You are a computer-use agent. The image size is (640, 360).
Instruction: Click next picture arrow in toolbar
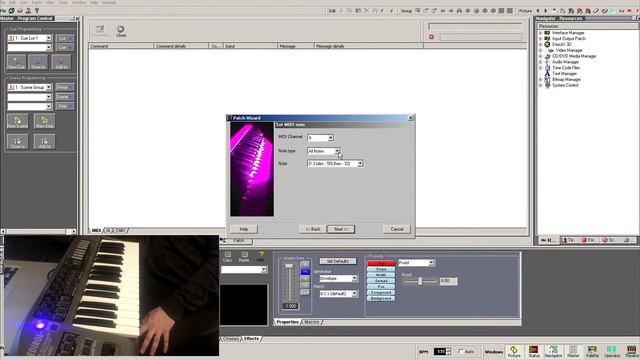[x=546, y=11]
